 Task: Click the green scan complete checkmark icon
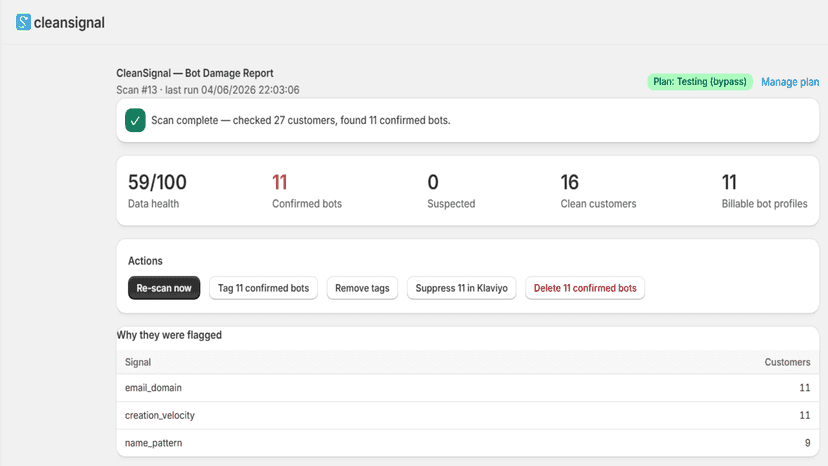point(135,120)
